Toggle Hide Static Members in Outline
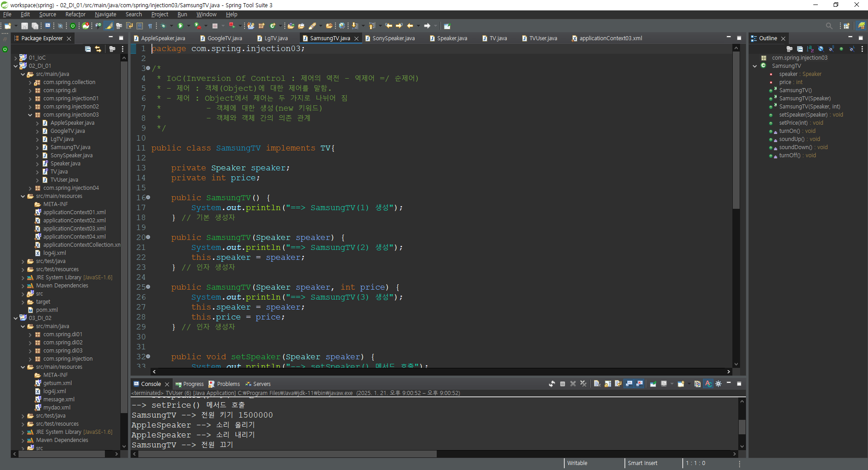Screen dimensions: 868x470 click(x=831, y=49)
